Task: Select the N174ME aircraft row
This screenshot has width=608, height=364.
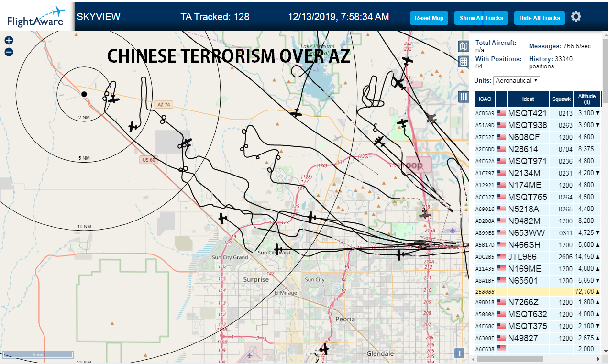Action: 538,185
